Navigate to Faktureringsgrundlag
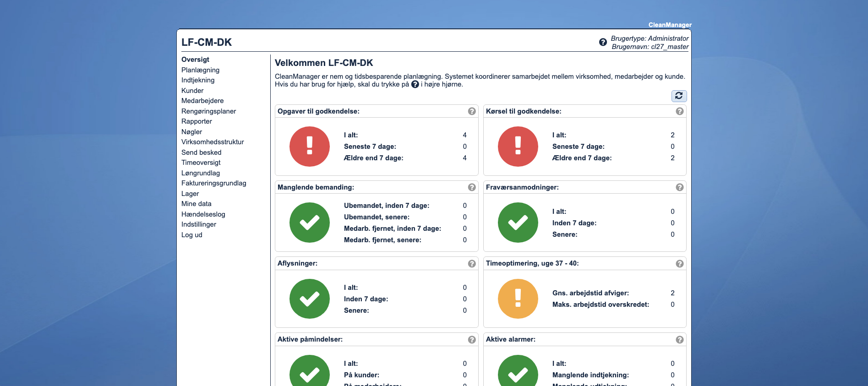 tap(213, 183)
